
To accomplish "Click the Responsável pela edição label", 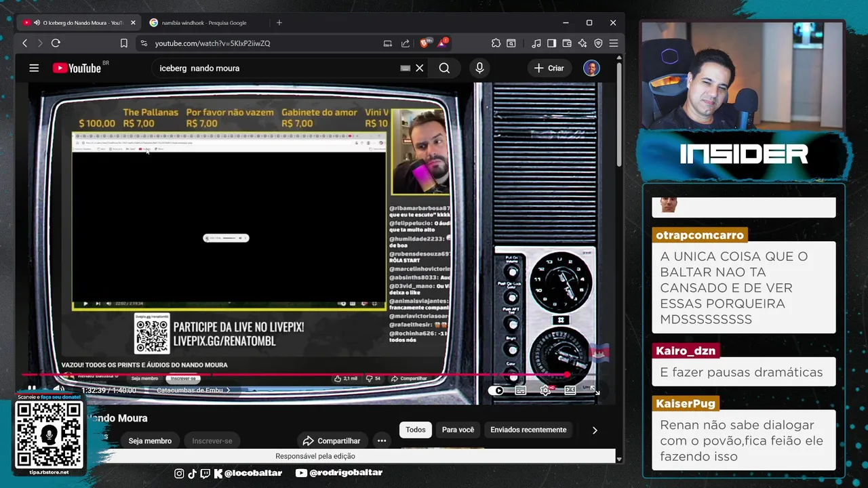I will click(x=315, y=456).
